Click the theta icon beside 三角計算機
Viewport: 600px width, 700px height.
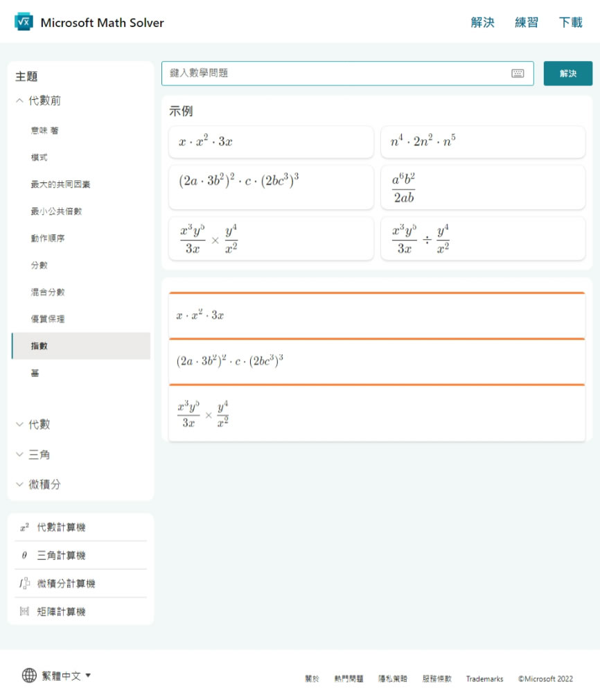coord(24,555)
